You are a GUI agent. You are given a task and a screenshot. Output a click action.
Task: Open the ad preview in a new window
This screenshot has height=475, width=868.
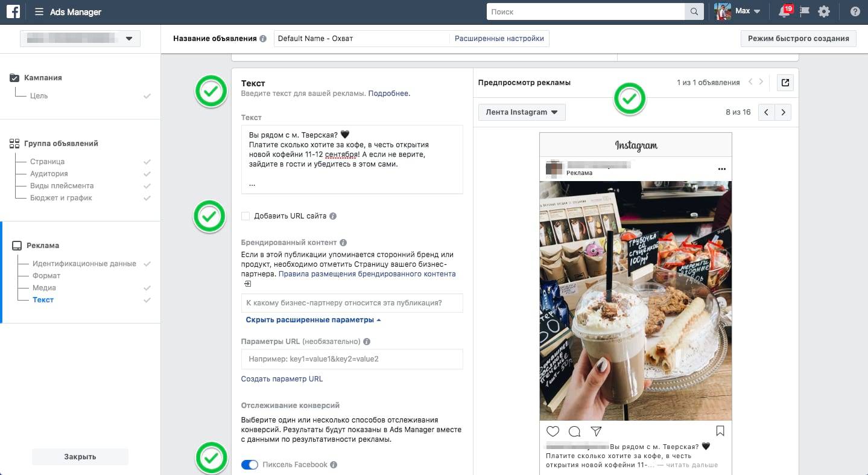point(785,83)
